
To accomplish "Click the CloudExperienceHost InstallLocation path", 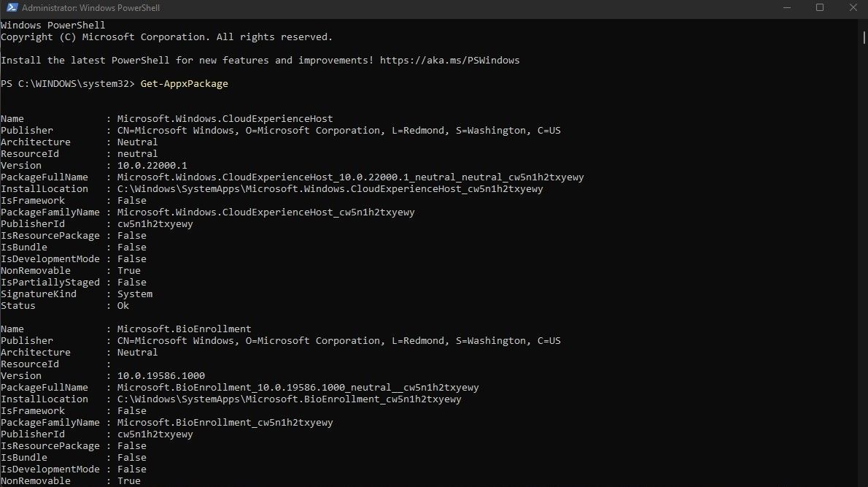I will pos(330,188).
